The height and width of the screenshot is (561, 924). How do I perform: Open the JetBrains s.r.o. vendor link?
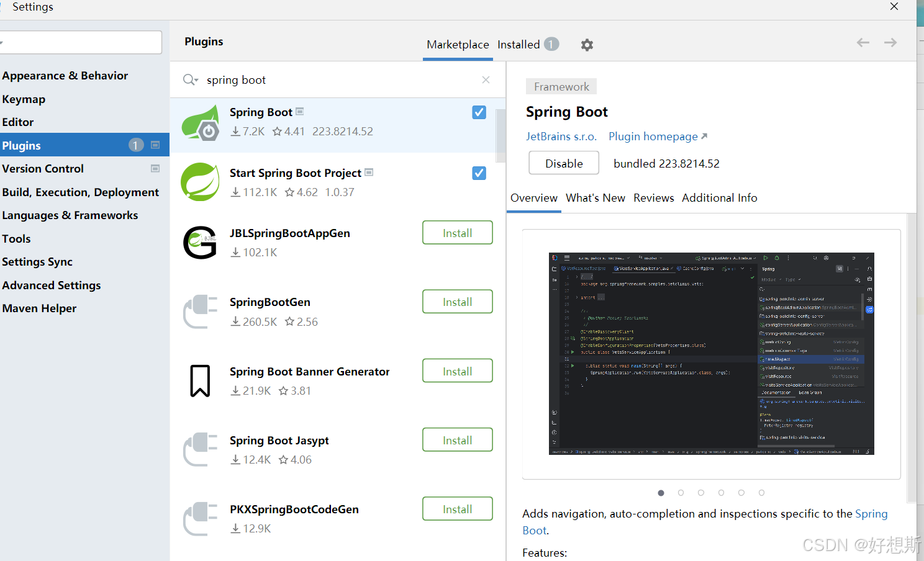point(561,137)
